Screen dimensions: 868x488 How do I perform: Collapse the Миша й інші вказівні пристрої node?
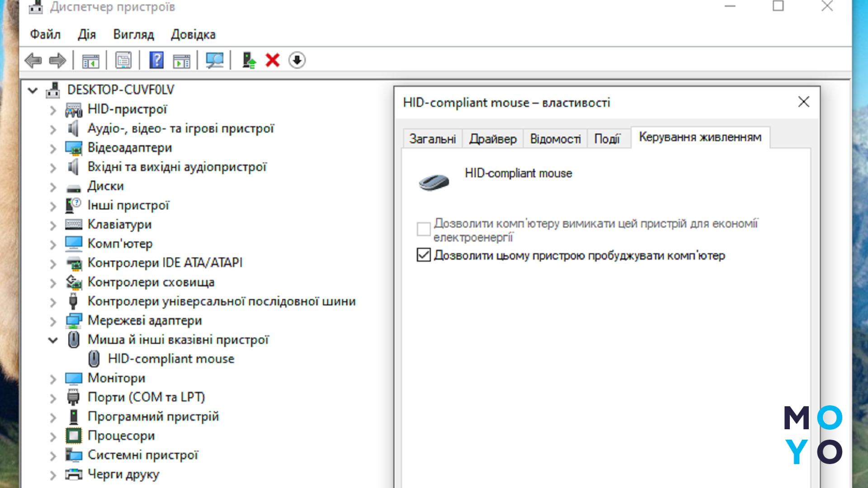(x=53, y=340)
